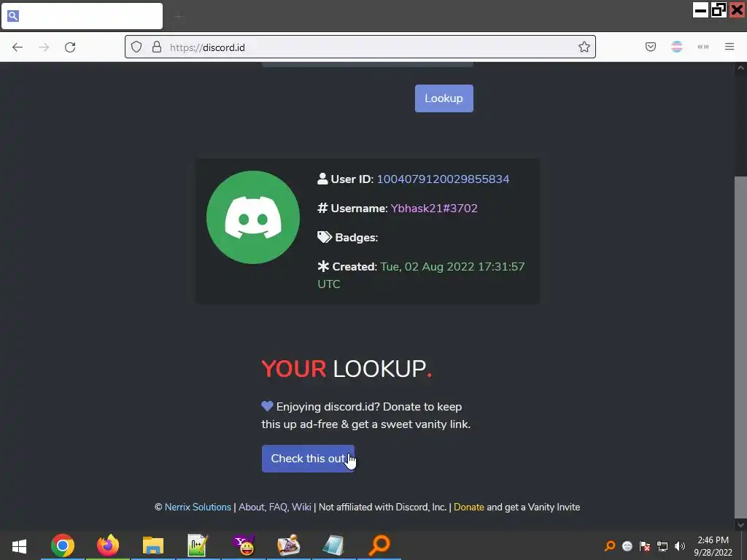The height and width of the screenshot is (560, 747).
Task: Open the Yahoo Messenger taskbar icon
Action: point(244,545)
